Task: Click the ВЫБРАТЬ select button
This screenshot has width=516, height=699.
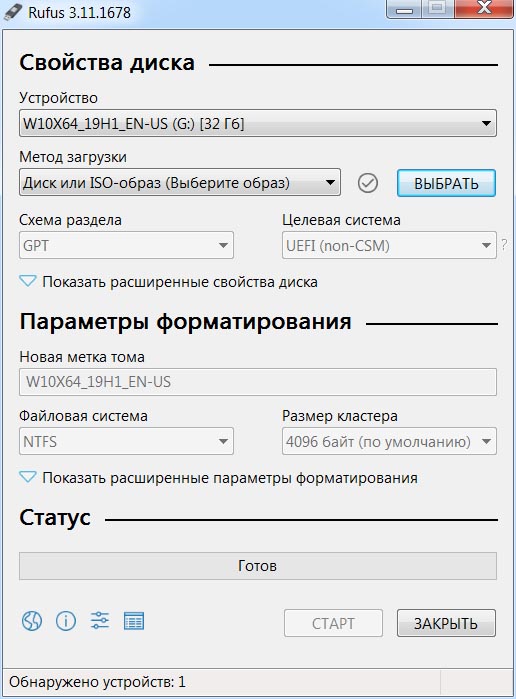Action: click(446, 183)
